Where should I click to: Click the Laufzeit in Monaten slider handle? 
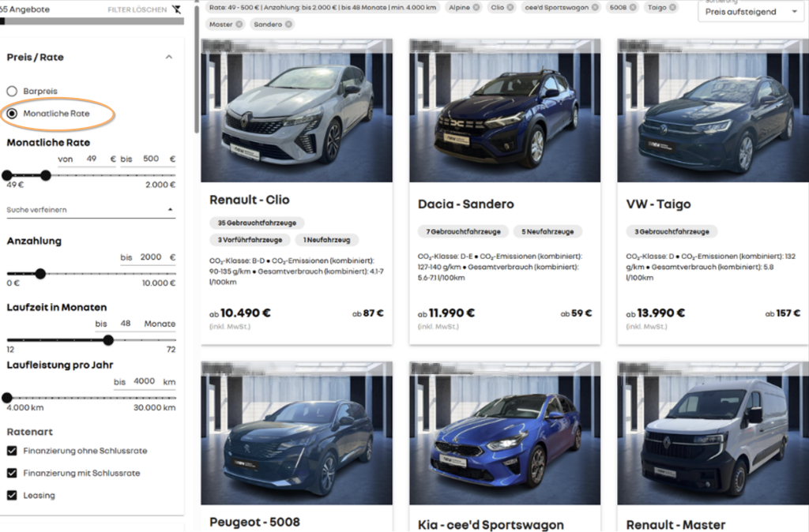[107, 340]
